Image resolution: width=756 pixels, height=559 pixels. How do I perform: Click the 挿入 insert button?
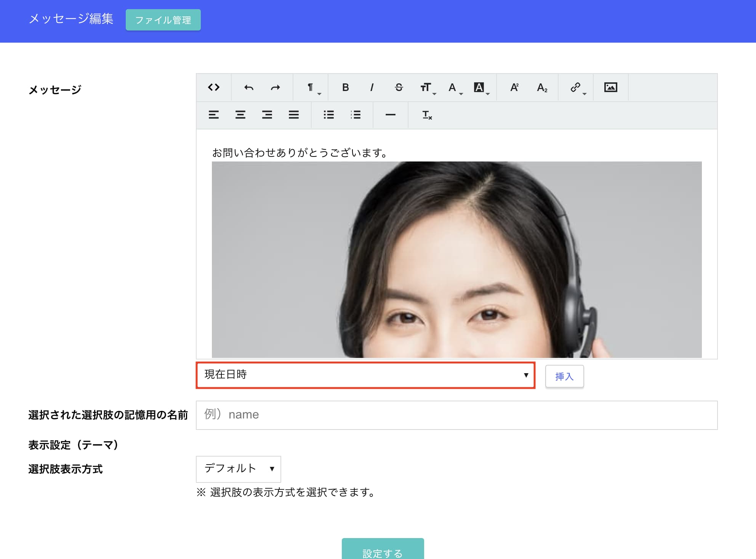pos(564,376)
